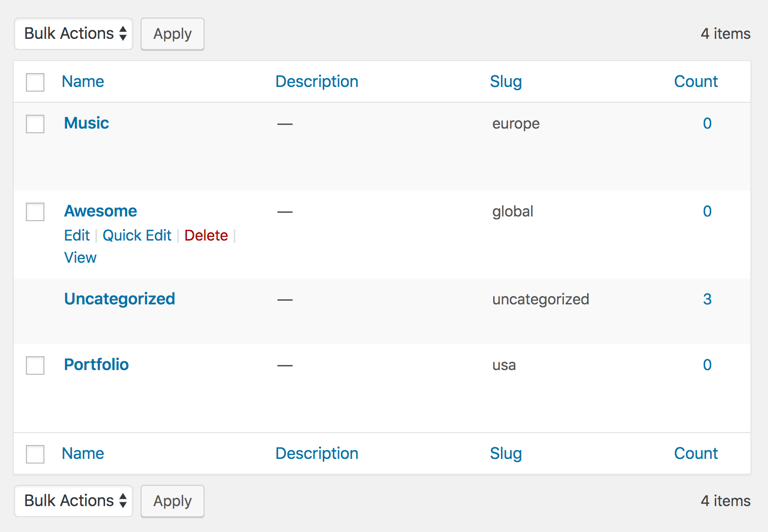Sort the table by Count

tap(696, 81)
